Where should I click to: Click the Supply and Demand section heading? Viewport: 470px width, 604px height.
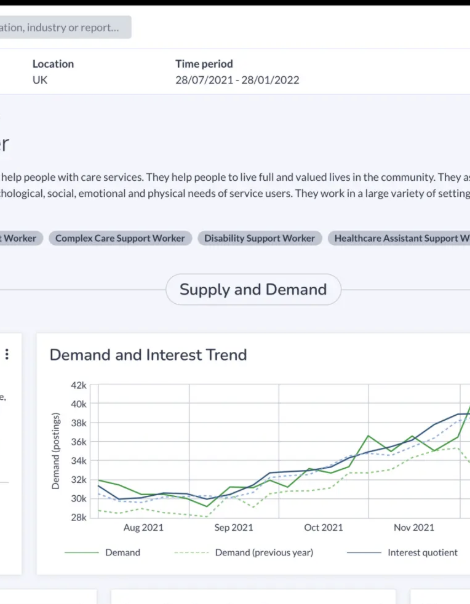pos(253,289)
